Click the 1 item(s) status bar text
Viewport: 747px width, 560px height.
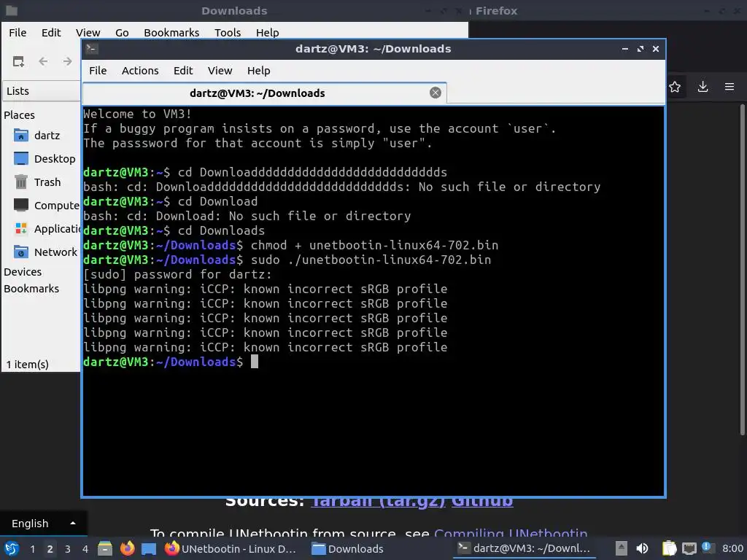27,365
